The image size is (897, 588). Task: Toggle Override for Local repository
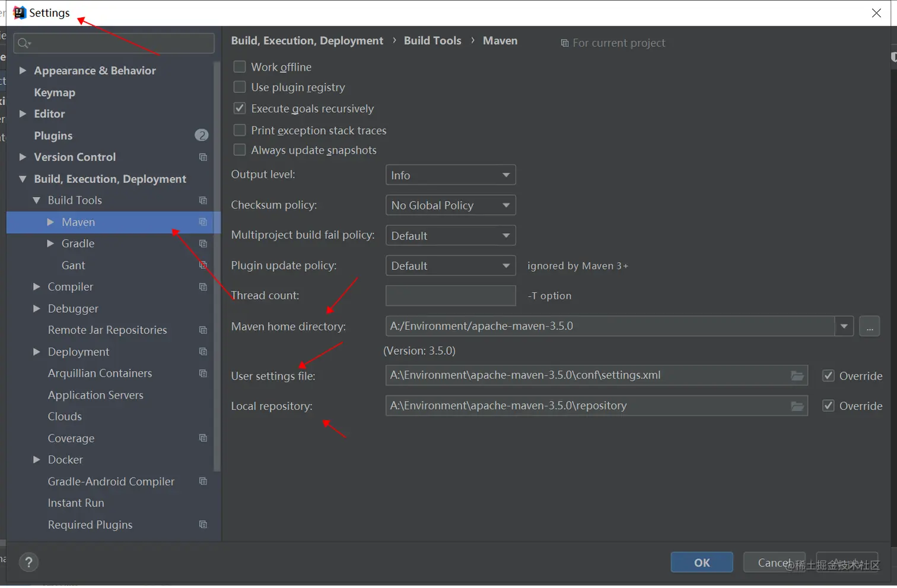click(828, 406)
